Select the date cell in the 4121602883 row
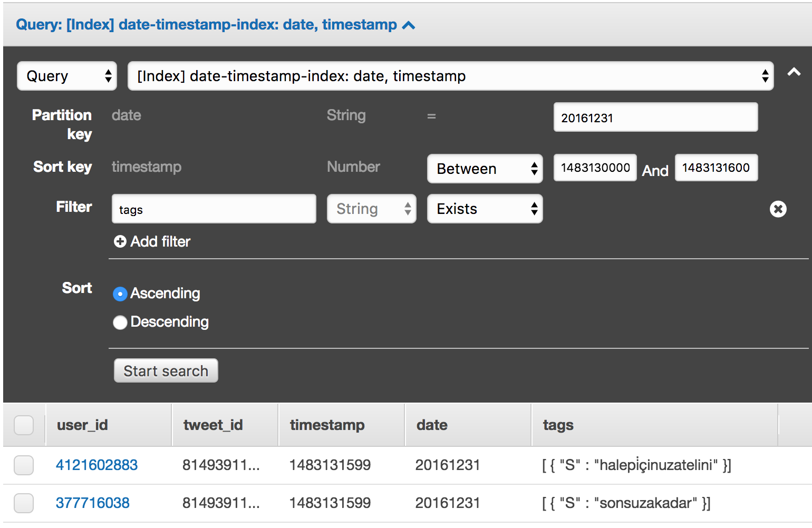This screenshot has width=812, height=528. pos(448,465)
